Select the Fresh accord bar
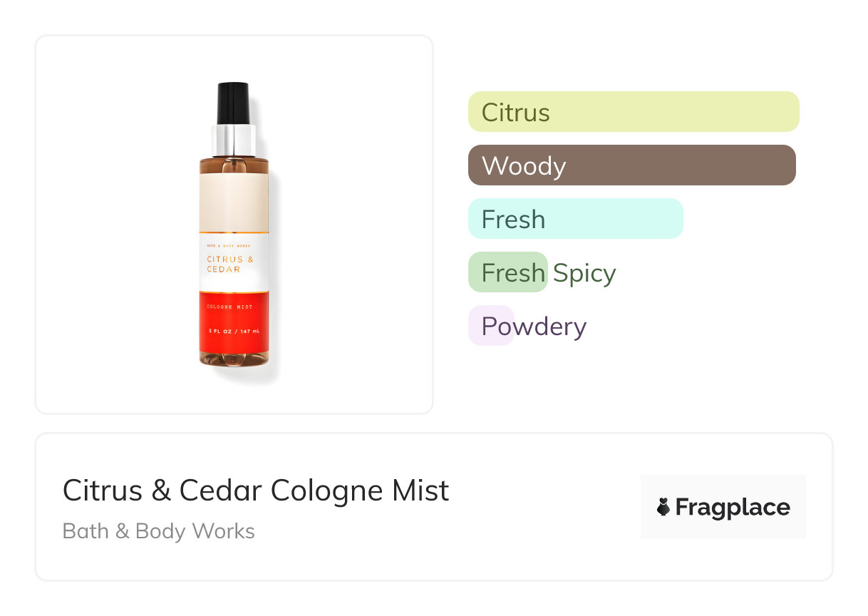868x616 pixels. [x=576, y=219]
